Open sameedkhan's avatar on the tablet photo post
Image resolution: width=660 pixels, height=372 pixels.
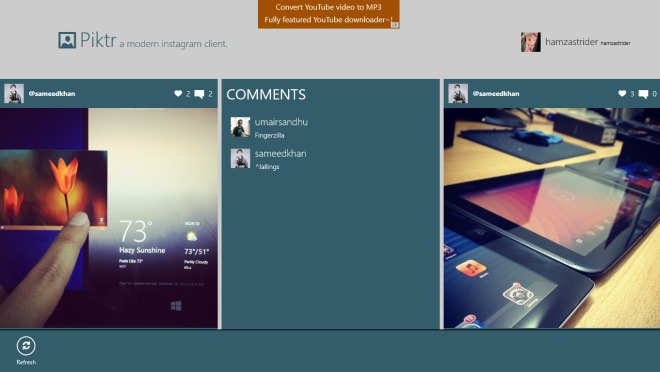[x=458, y=93]
